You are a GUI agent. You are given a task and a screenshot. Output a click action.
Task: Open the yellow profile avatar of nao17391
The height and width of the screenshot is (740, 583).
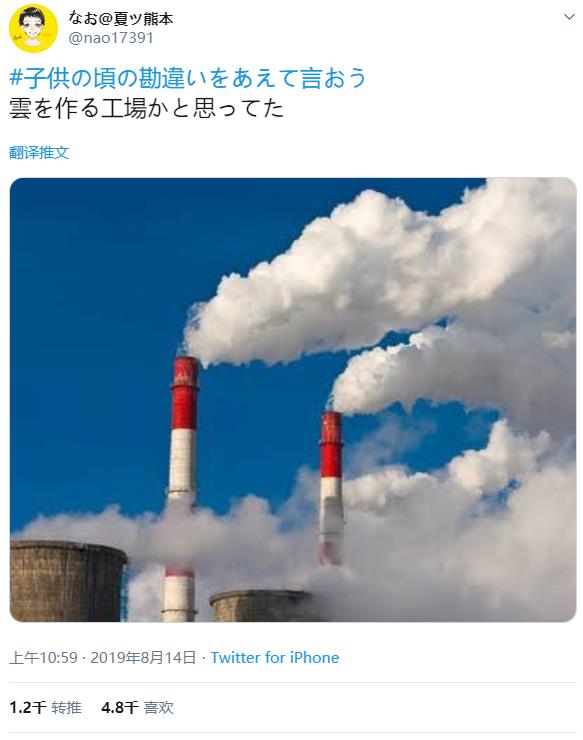point(33,28)
